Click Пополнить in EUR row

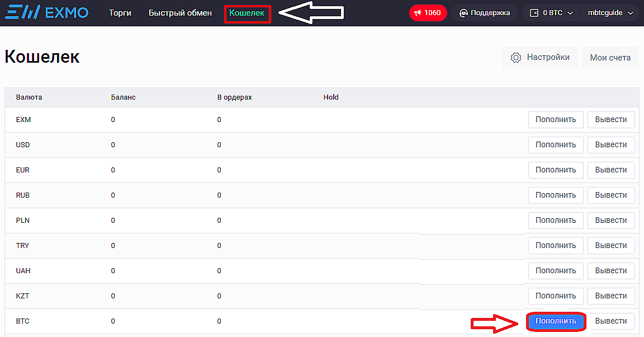[556, 170]
